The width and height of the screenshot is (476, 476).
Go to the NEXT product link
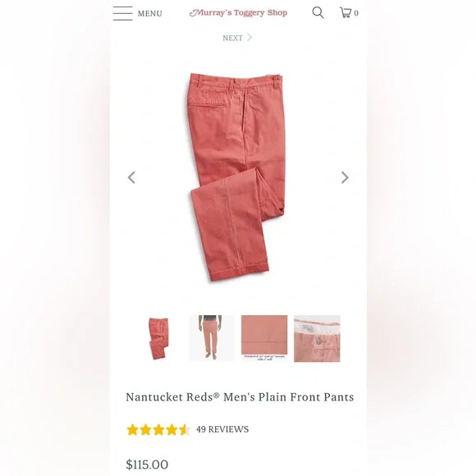click(232, 38)
